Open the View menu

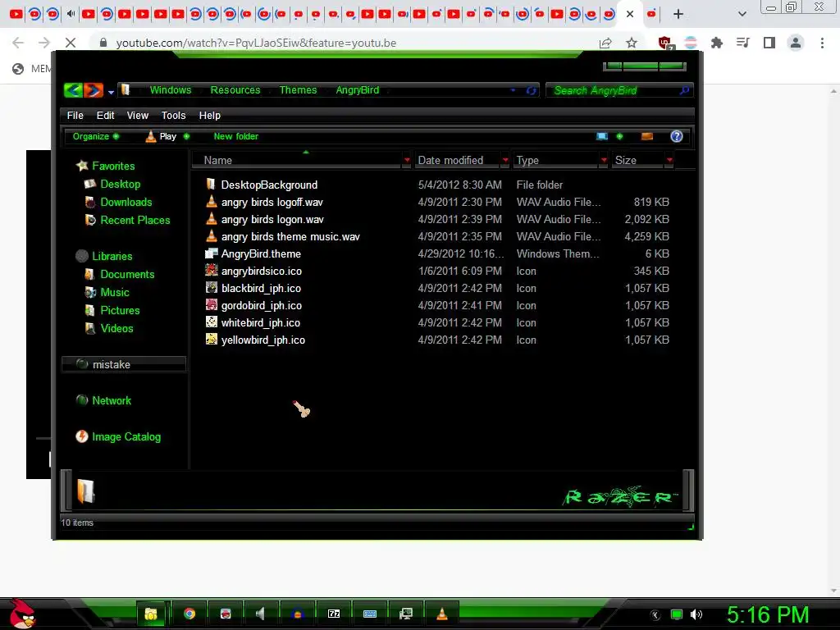tap(138, 115)
